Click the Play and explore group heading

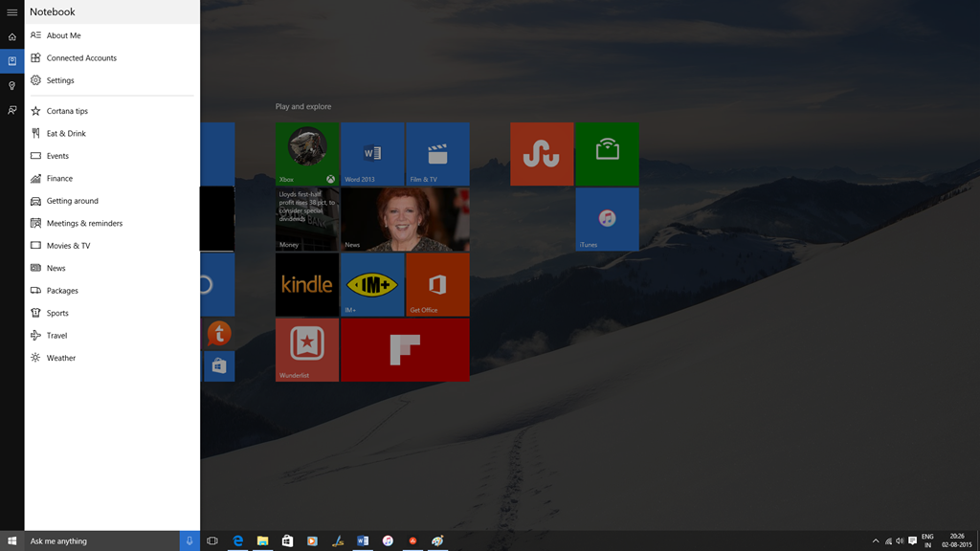(303, 107)
